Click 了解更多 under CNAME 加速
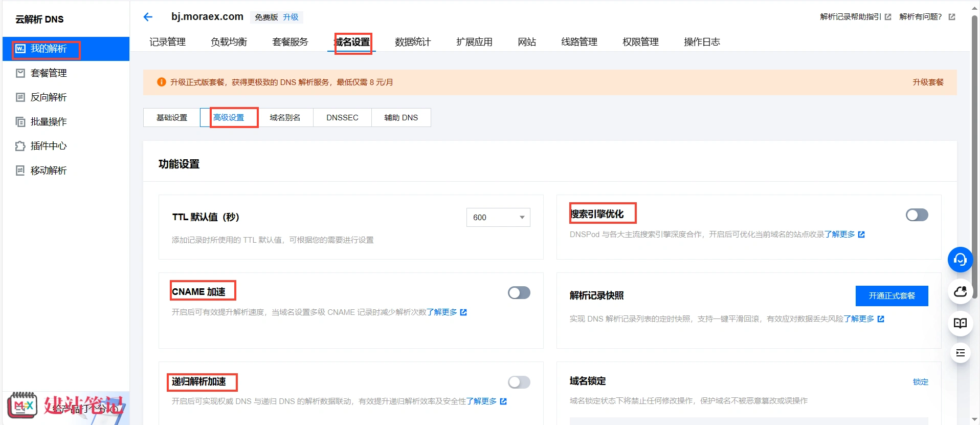 coord(441,312)
